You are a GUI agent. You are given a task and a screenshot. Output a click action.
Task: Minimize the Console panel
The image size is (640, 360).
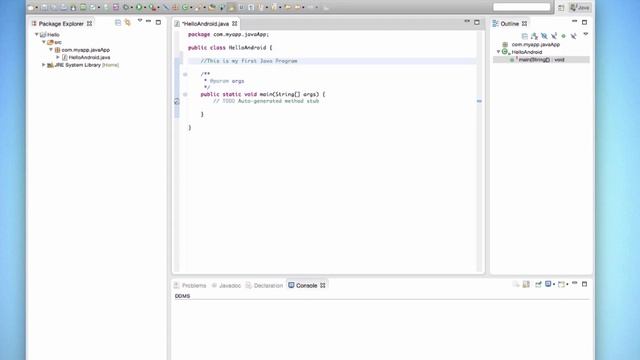(575, 283)
